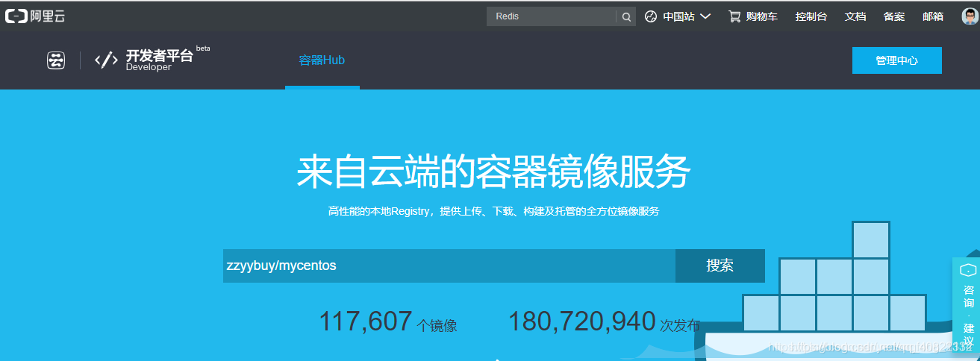Click the search magnifier icon
980x361 pixels.
(626, 16)
